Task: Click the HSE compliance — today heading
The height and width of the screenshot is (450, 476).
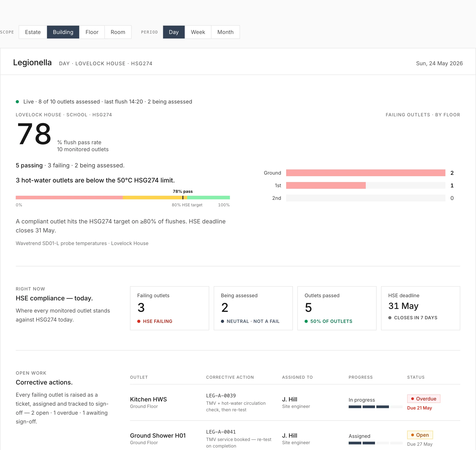Action: [54, 298]
